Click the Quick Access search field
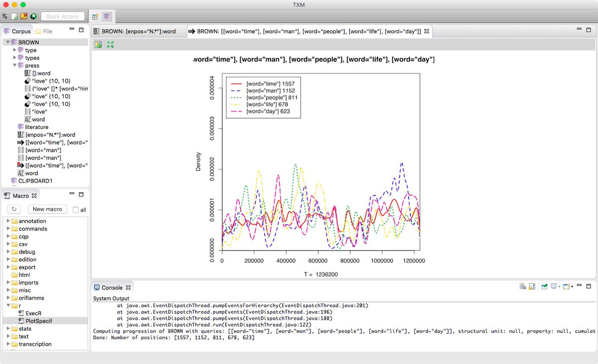Screen dimensions: 598x364 point(63,15)
